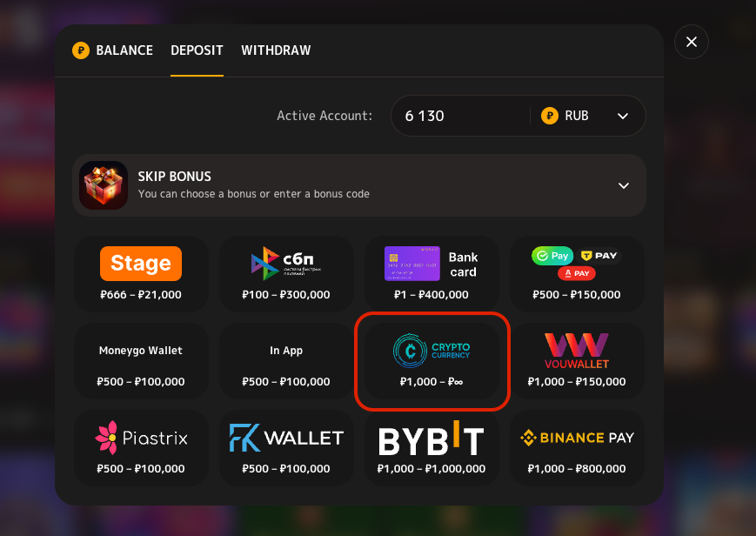
Task: Click the Active Account label
Action: point(324,116)
